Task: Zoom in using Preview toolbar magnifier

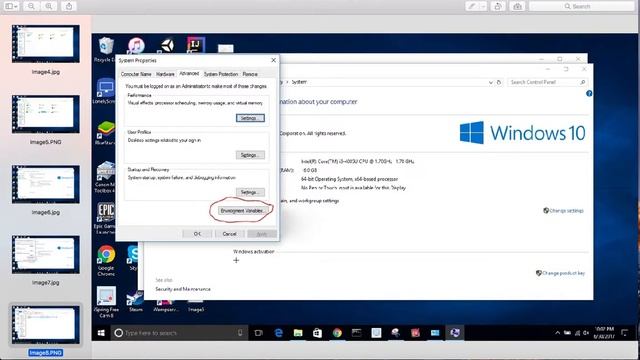Action: coord(49,6)
